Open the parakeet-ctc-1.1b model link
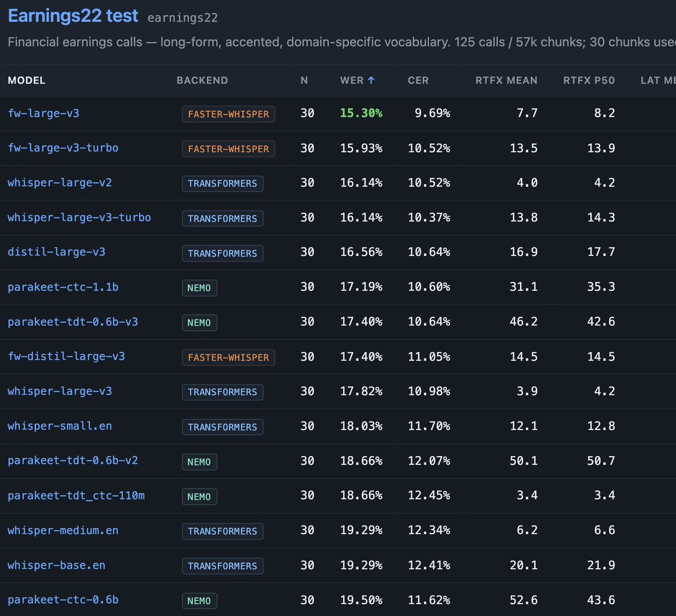The width and height of the screenshot is (676, 616). [63, 287]
